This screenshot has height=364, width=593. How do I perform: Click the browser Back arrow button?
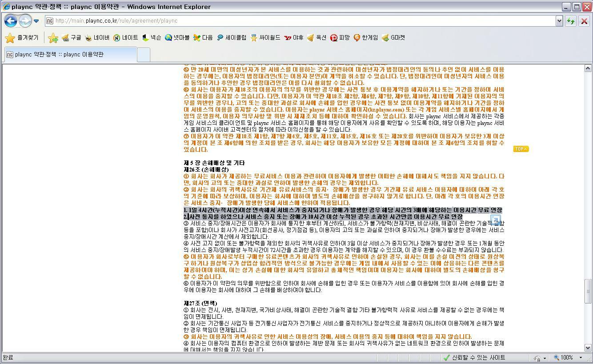click(11, 21)
